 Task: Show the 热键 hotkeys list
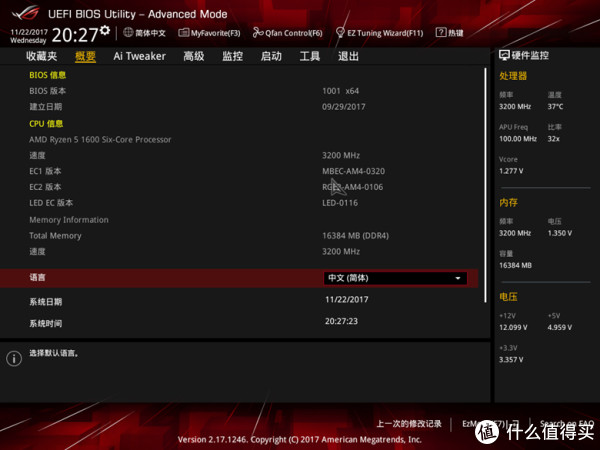(450, 33)
